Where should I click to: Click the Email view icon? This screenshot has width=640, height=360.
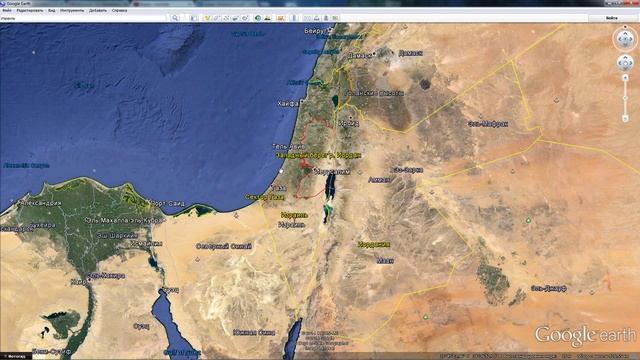[307, 18]
